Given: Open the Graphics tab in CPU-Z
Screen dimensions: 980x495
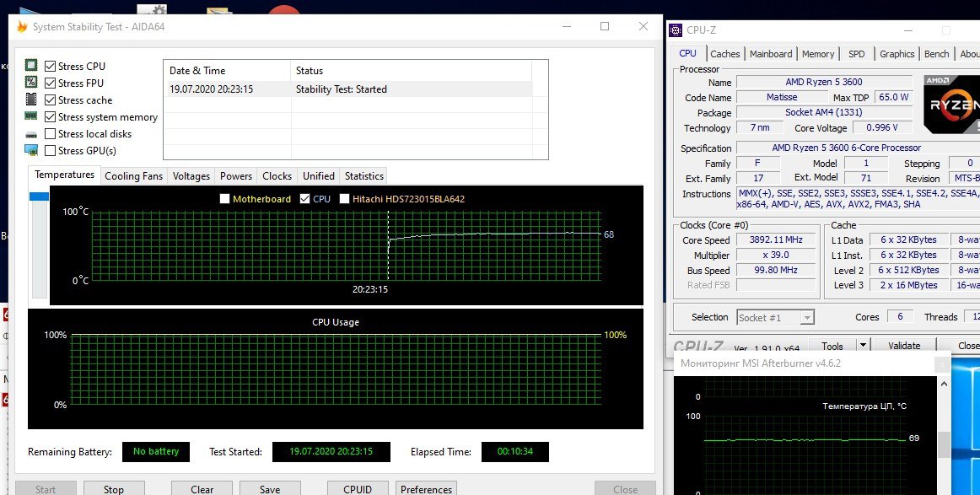Looking at the screenshot, I should pos(897,54).
